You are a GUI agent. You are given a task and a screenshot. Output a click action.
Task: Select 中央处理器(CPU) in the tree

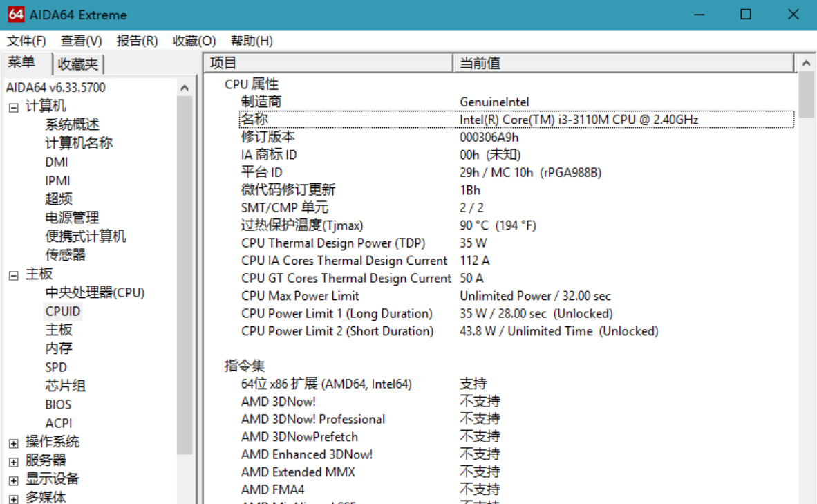pyautogui.click(x=95, y=292)
